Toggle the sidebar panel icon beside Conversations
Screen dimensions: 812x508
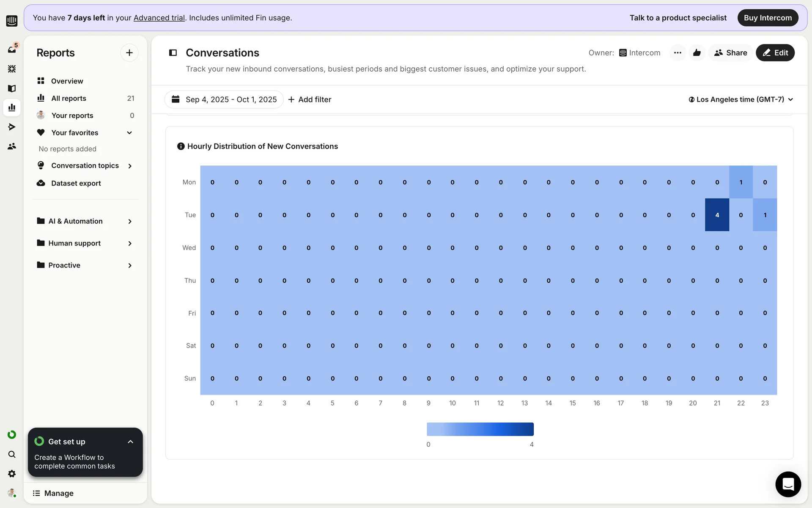[173, 53]
